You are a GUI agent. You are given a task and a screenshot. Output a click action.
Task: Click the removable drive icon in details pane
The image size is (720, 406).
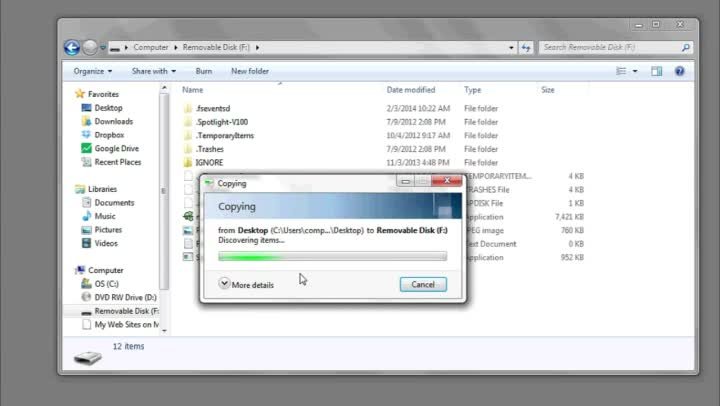coord(88,357)
